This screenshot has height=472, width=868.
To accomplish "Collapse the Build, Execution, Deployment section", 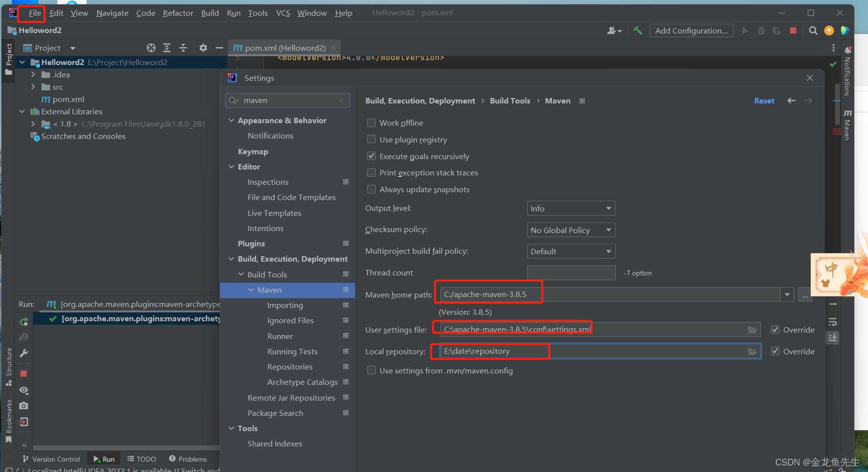I will pos(232,259).
